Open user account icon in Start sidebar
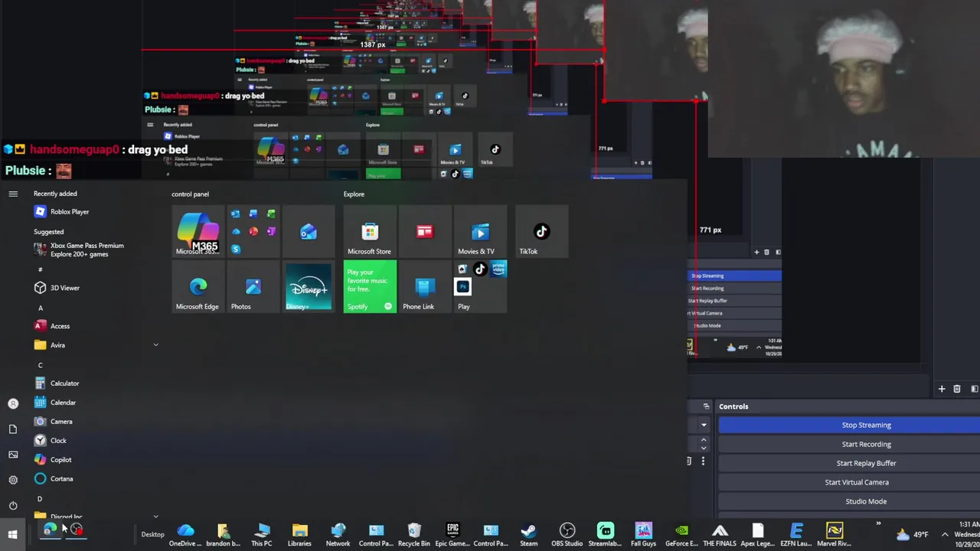The image size is (980, 551). [13, 403]
